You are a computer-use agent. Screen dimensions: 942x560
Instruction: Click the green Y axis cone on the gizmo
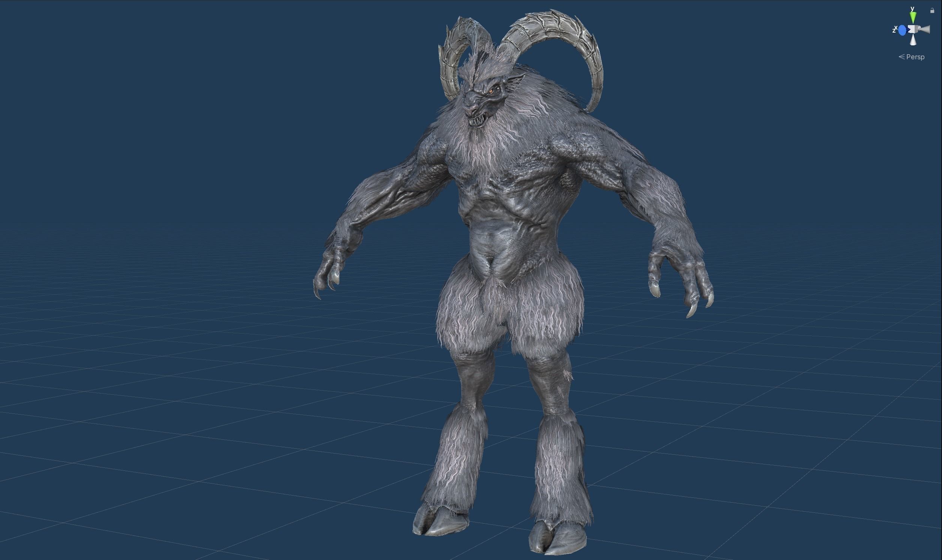click(x=913, y=17)
